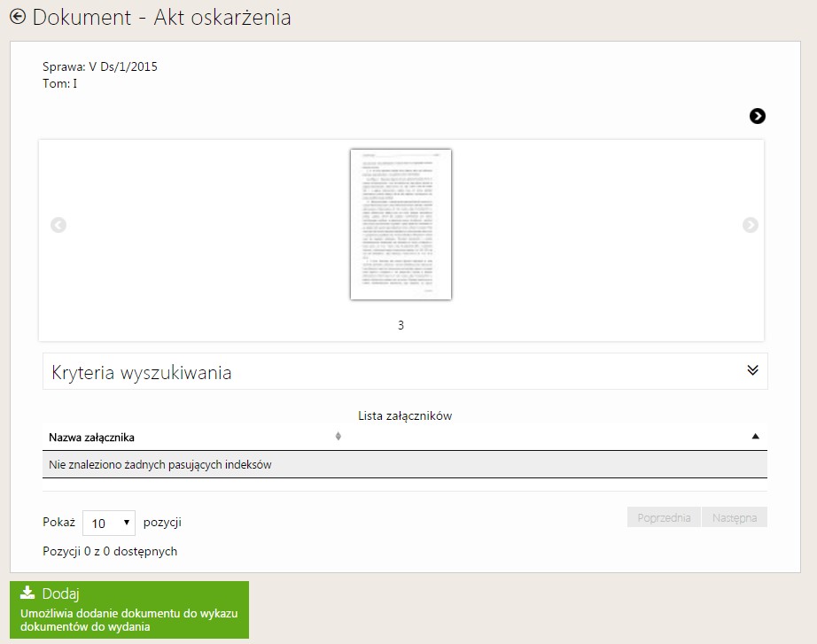The width and height of the screenshot is (817, 644).
Task: Click the black next-document arrow icon
Action: 757,116
